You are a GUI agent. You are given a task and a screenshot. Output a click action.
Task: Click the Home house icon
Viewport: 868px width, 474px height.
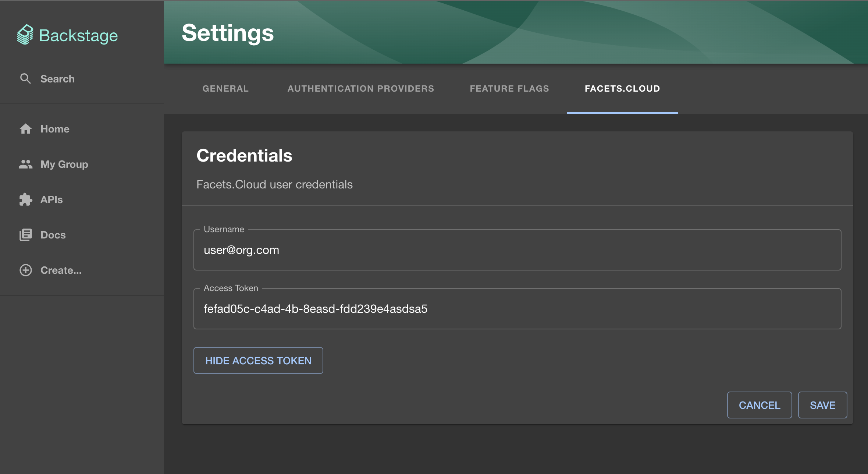pos(25,129)
